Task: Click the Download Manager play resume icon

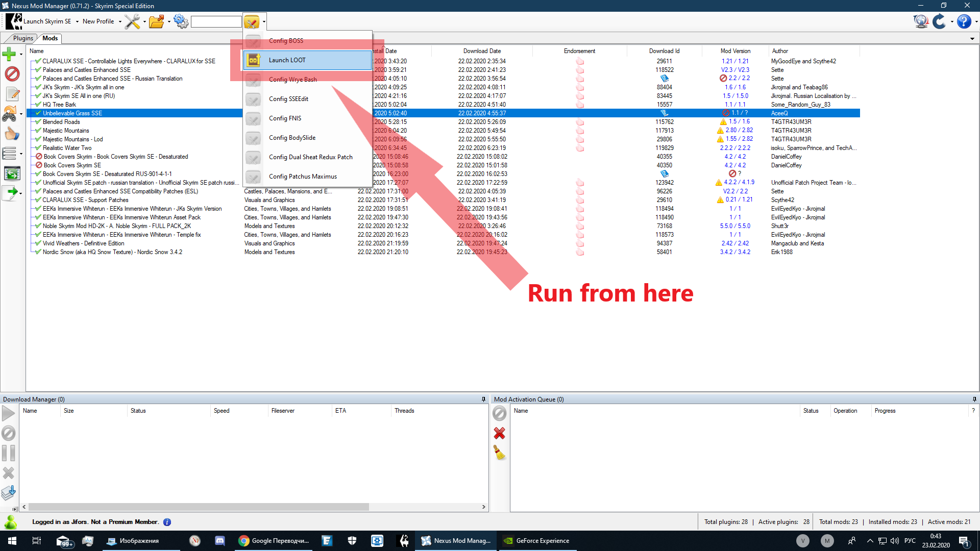Action: pyautogui.click(x=9, y=414)
